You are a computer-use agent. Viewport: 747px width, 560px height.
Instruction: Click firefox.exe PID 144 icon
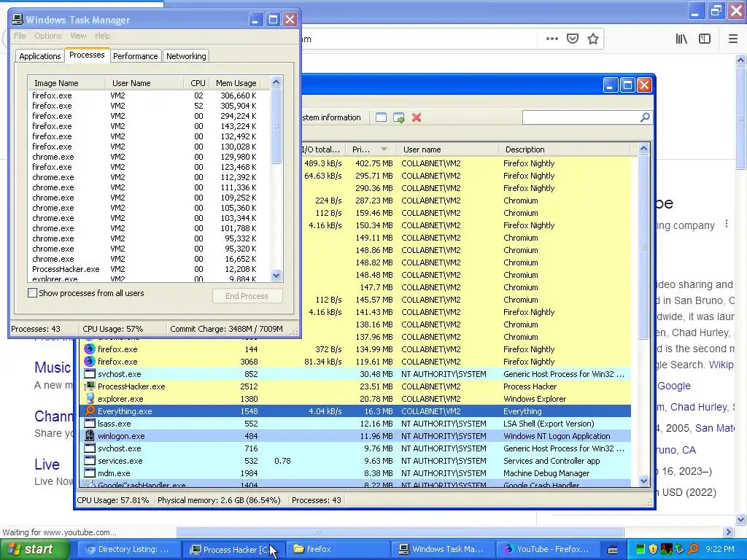coord(90,349)
